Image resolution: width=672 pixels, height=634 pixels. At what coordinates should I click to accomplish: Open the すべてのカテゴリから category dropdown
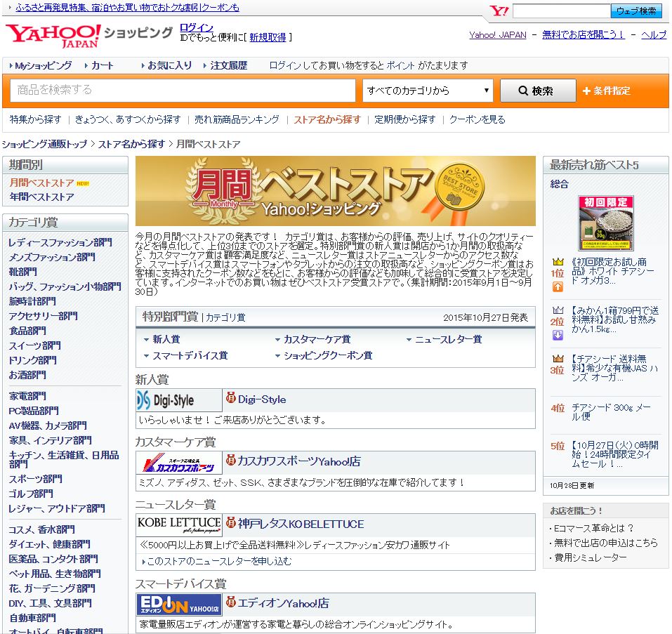(x=428, y=91)
